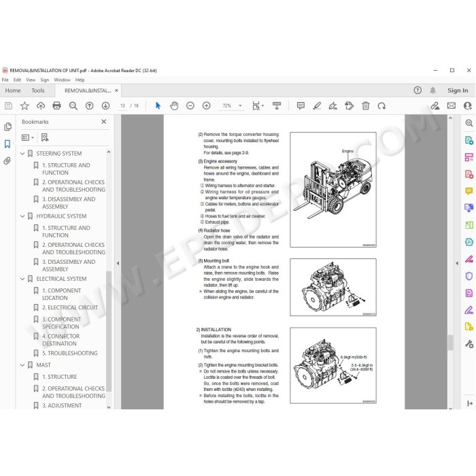
Task: Add file to starred favorites
Action: tap(24, 105)
